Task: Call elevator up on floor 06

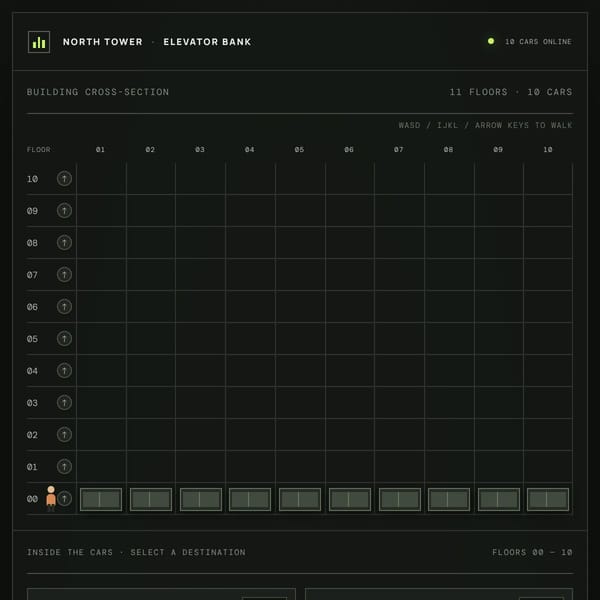Action: pyautogui.click(x=64, y=307)
